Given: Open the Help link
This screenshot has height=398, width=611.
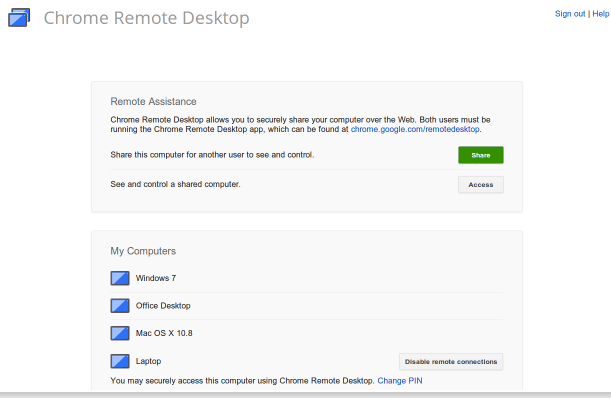Looking at the screenshot, I should point(600,14).
